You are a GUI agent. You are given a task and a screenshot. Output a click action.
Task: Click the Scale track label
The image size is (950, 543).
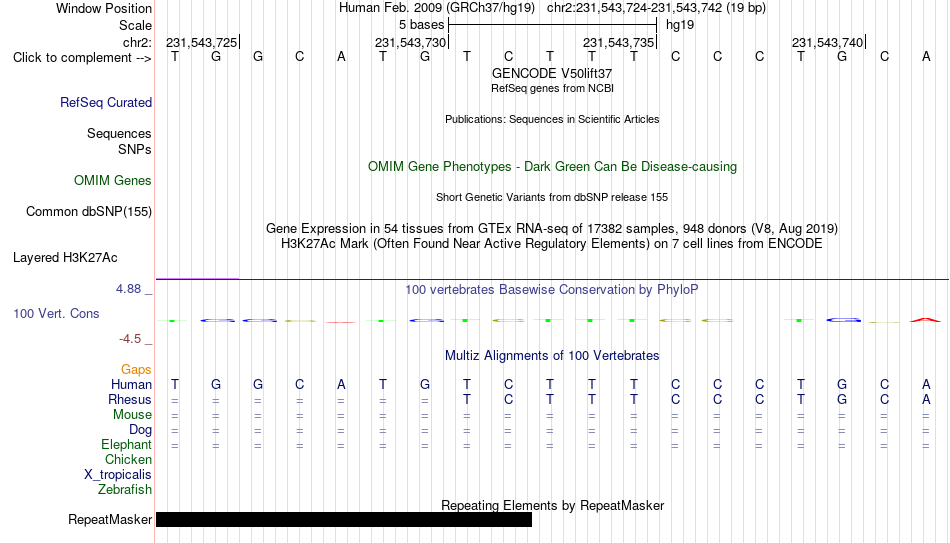point(135,25)
